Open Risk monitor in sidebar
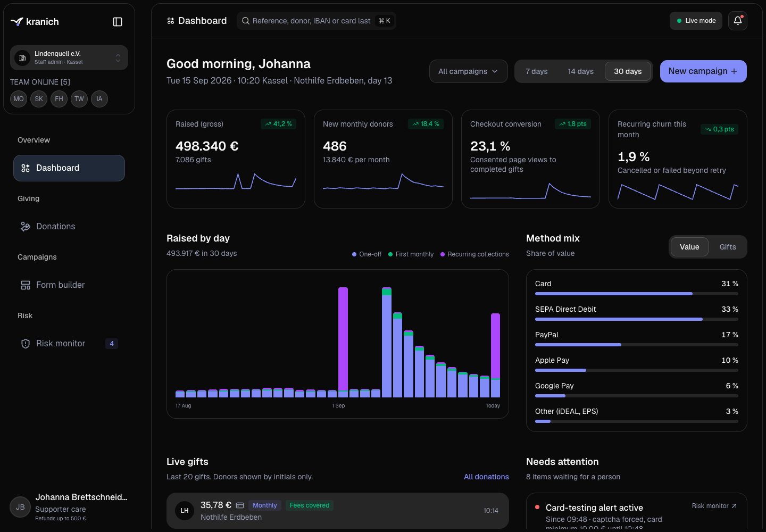Screen dimensions: 766x532 tap(69, 344)
